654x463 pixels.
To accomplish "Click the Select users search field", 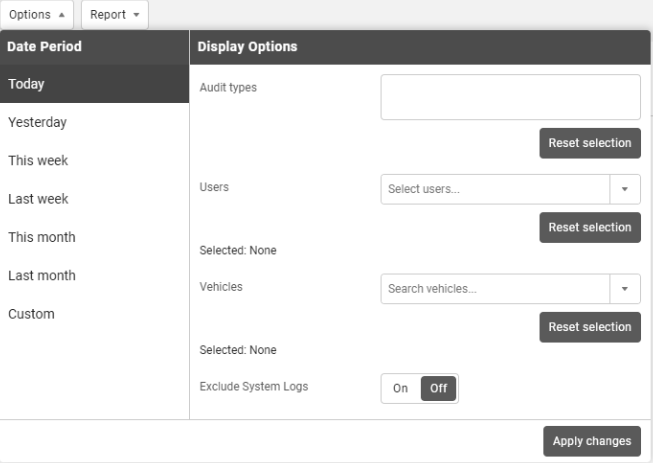I will 495,189.
